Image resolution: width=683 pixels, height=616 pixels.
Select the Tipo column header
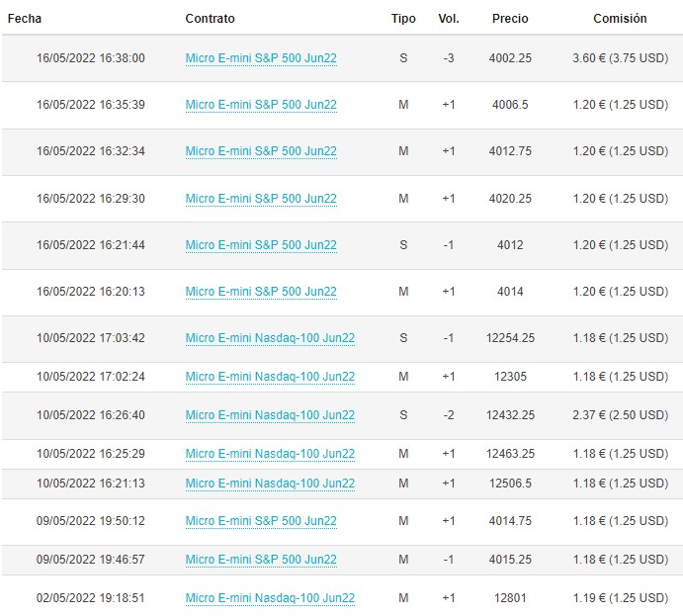click(x=403, y=19)
